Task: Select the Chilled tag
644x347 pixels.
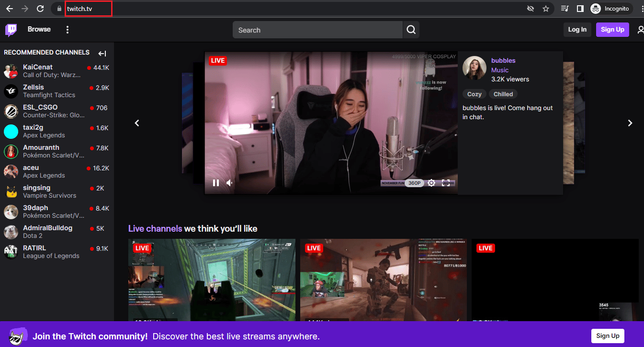Action: (x=503, y=94)
